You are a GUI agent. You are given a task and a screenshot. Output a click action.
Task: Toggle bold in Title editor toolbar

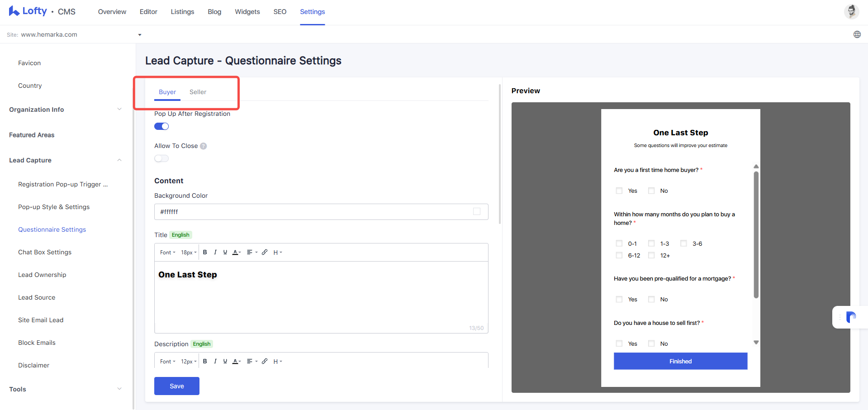(x=205, y=253)
